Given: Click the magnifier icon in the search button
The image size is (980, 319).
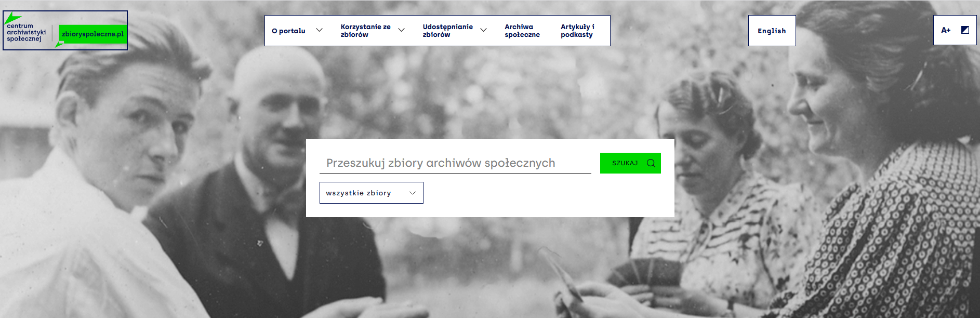Looking at the screenshot, I should (x=651, y=163).
